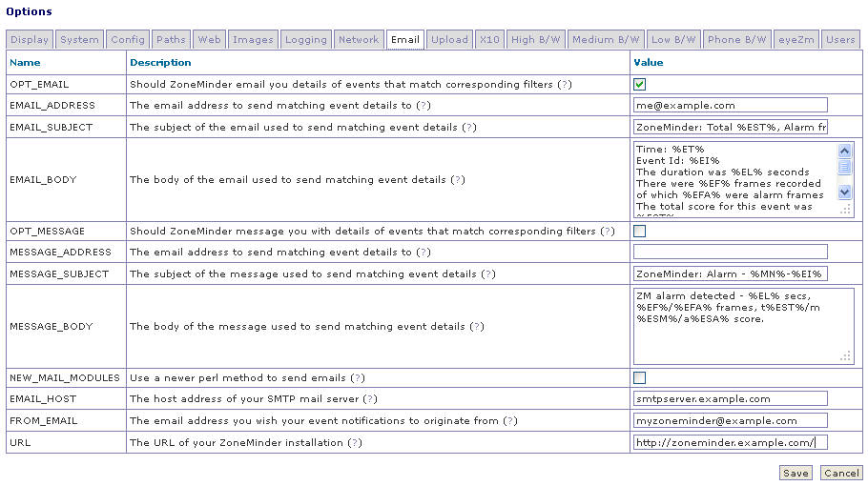Switch to the X10 tab
Screen dimensions: 868x486
coord(489,40)
